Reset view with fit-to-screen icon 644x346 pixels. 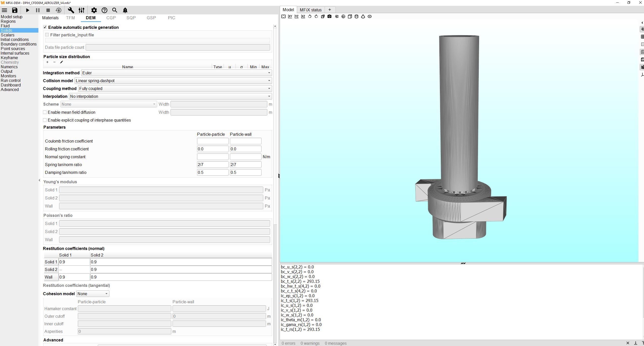[x=283, y=16]
